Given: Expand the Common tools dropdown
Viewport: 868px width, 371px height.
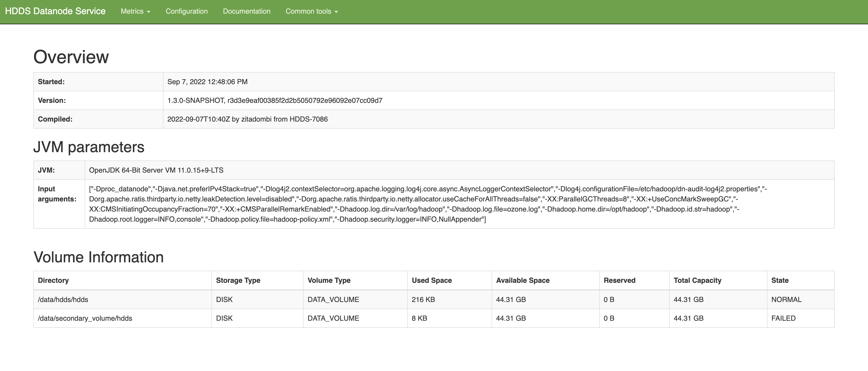Looking at the screenshot, I should [x=309, y=11].
